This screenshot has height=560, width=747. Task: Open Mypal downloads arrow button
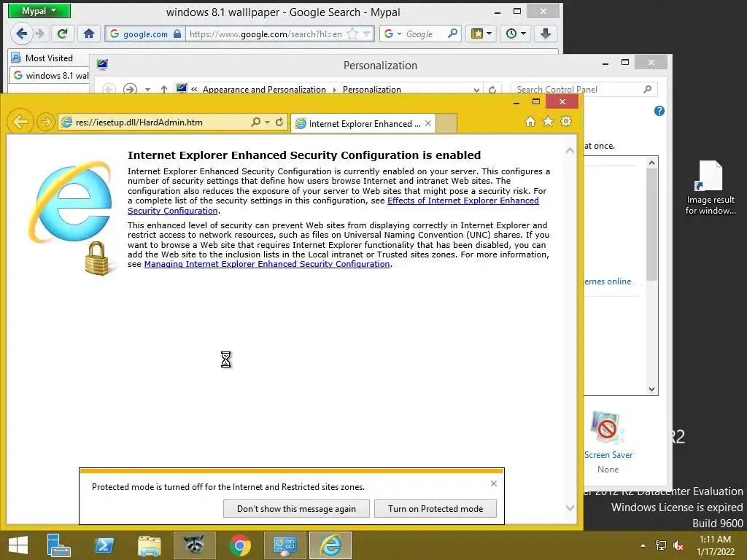coord(546,34)
